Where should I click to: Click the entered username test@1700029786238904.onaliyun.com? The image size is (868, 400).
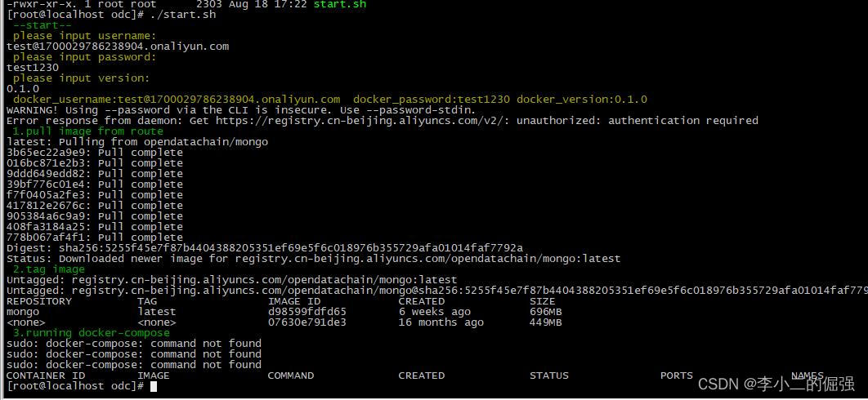[118, 47]
